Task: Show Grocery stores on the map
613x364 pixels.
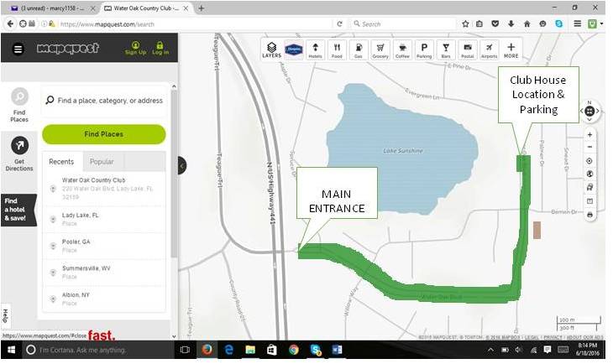Action: click(380, 50)
